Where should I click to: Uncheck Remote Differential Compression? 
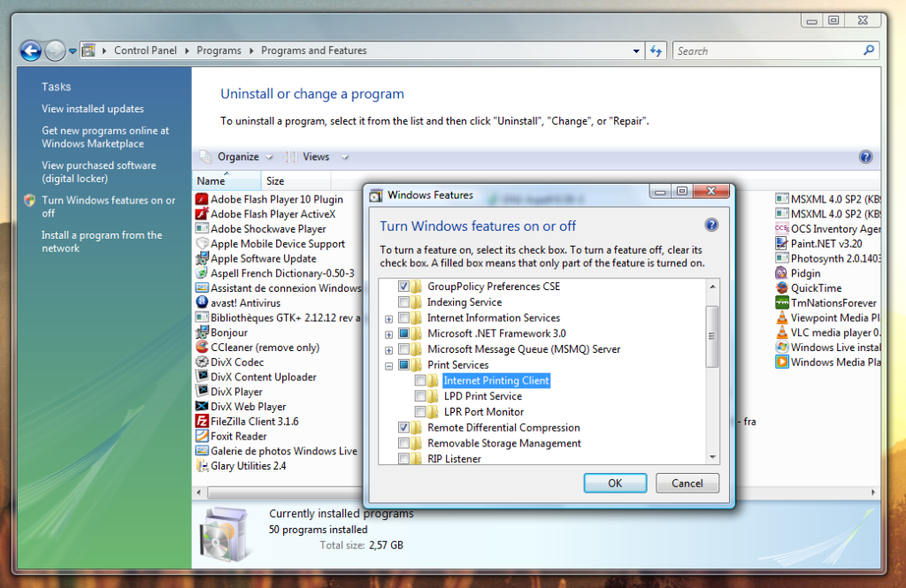point(403,427)
